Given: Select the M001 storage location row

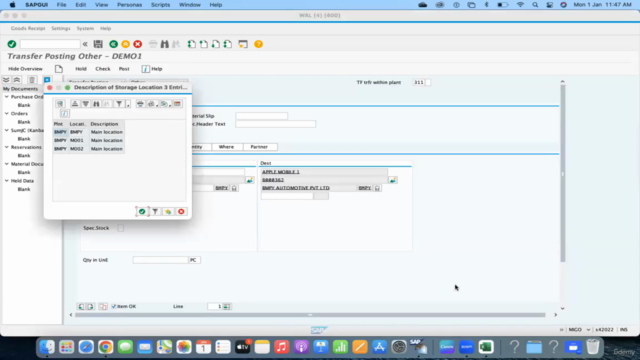Looking at the screenshot, I should pyautogui.click(x=89, y=140).
